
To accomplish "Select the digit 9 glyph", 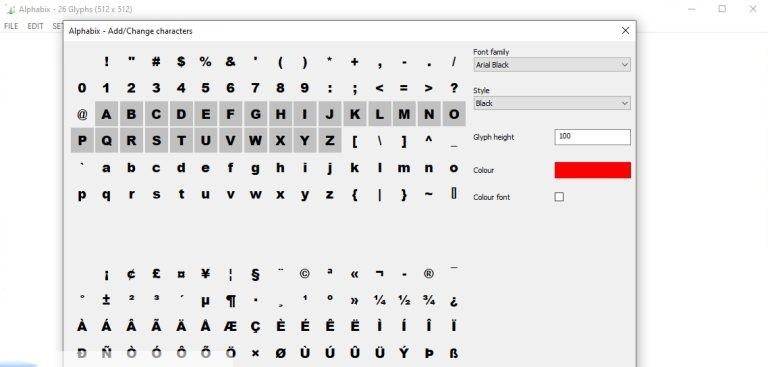I will click(305, 88).
